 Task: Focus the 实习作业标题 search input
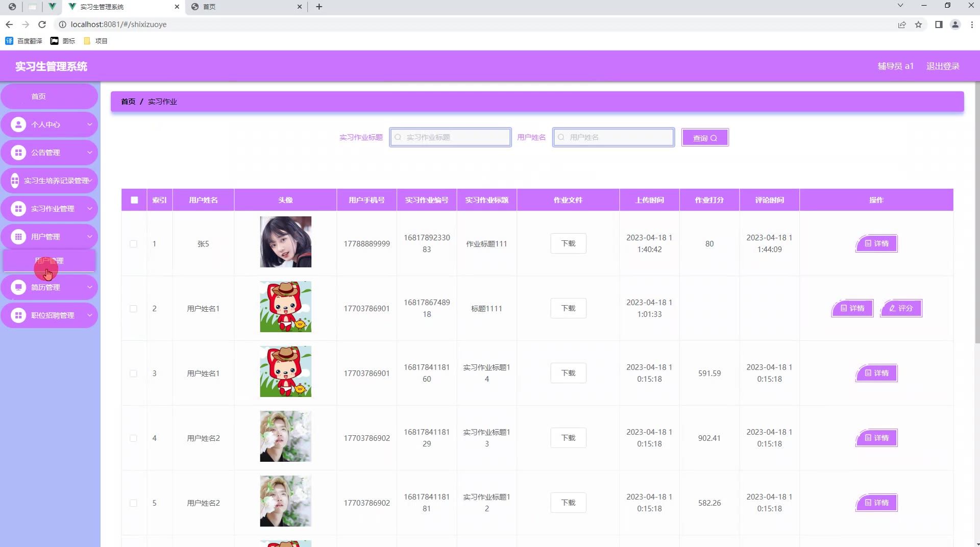(450, 137)
